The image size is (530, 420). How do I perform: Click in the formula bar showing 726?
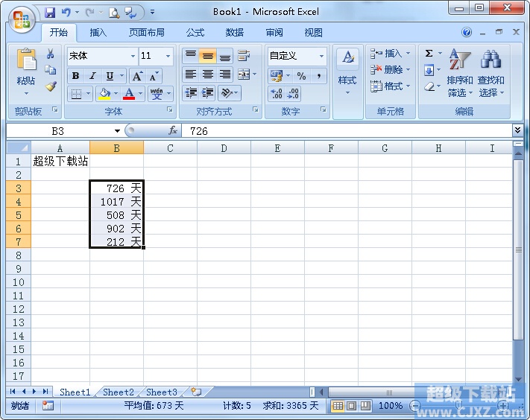coord(347,130)
